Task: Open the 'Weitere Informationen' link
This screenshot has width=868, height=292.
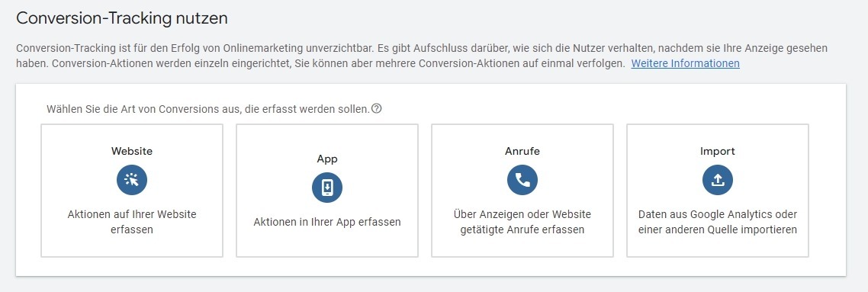Action: click(x=685, y=63)
